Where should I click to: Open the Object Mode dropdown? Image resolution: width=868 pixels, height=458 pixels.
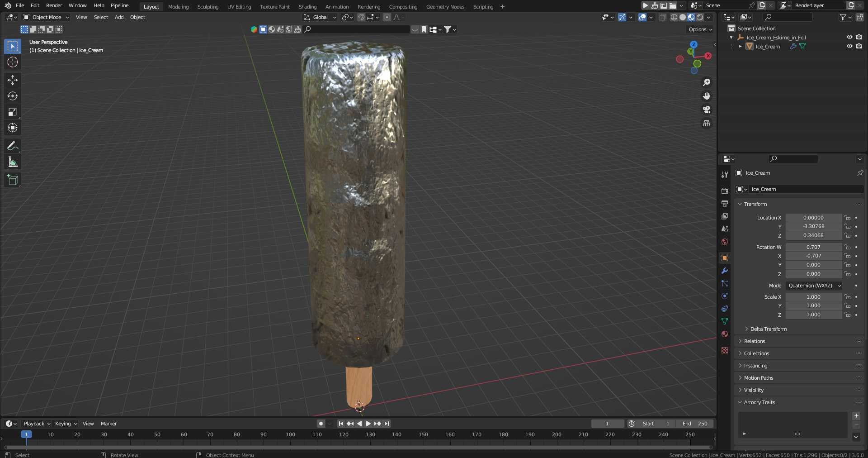pyautogui.click(x=46, y=17)
